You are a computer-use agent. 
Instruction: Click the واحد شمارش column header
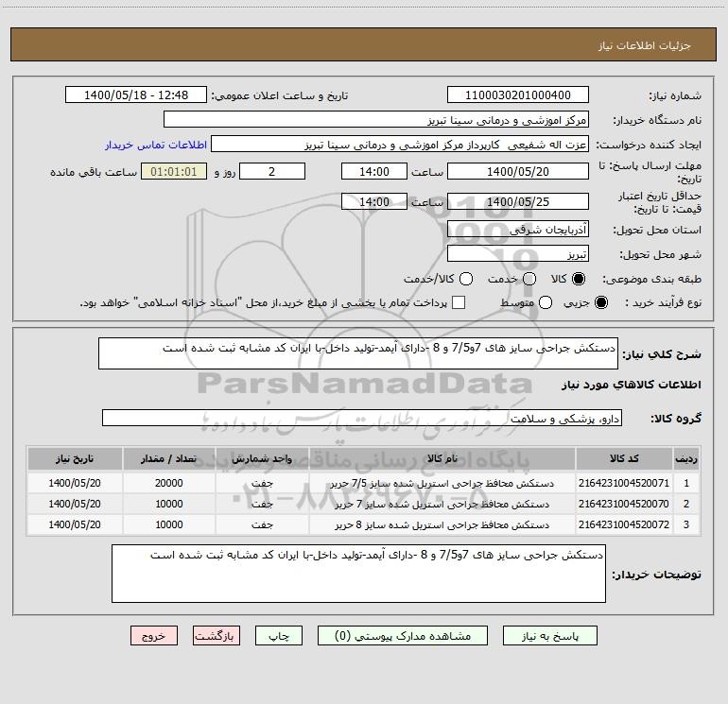coord(262,459)
